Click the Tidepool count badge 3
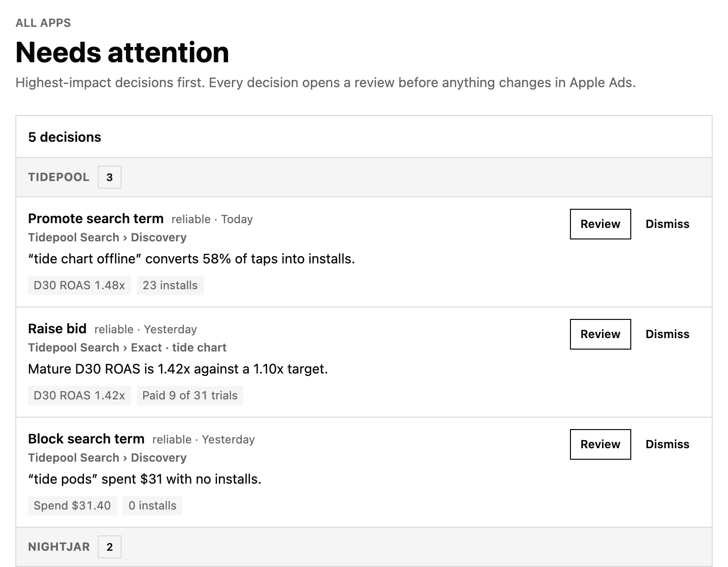 (110, 177)
